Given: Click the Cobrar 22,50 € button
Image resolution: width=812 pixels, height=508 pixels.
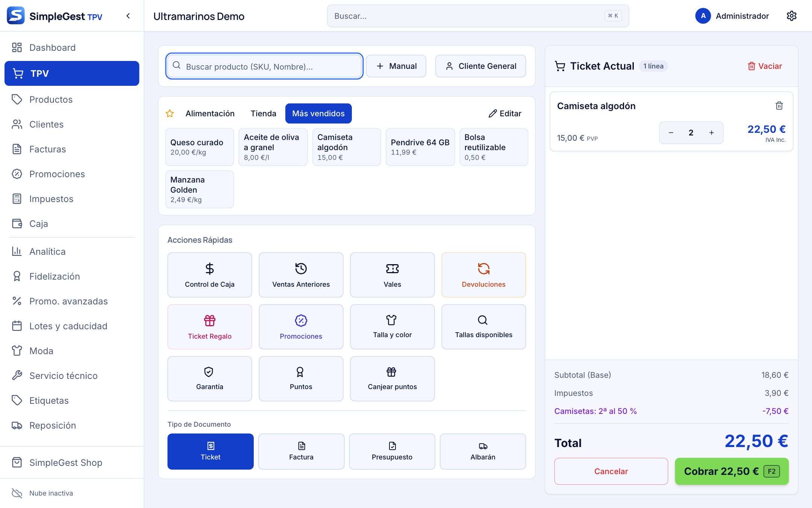Looking at the screenshot, I should pyautogui.click(x=732, y=471).
